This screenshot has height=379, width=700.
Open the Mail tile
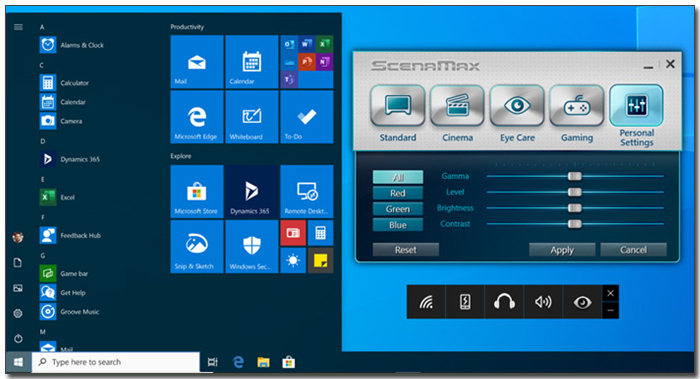(197, 62)
